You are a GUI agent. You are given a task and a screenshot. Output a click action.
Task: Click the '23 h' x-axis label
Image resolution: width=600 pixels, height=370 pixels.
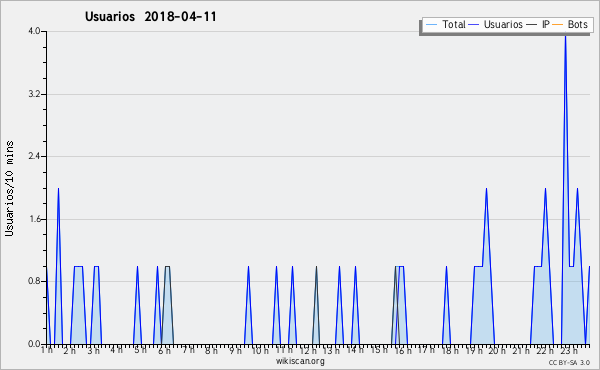(569, 351)
